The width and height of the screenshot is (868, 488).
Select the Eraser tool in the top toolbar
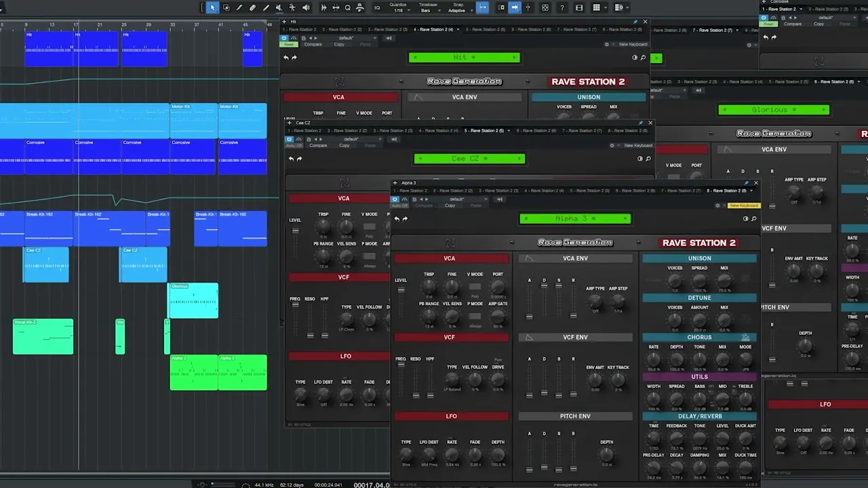coord(252,7)
